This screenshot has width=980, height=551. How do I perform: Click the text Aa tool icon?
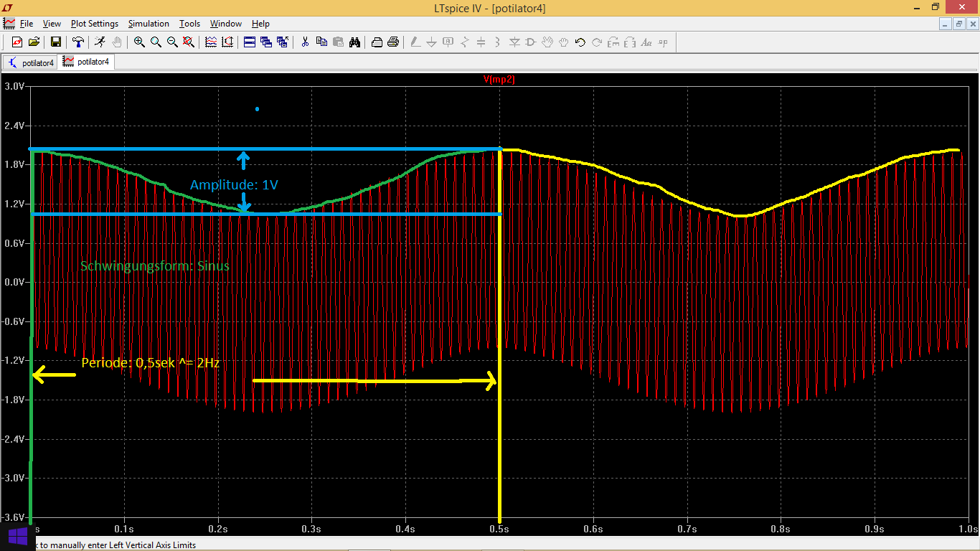(646, 42)
